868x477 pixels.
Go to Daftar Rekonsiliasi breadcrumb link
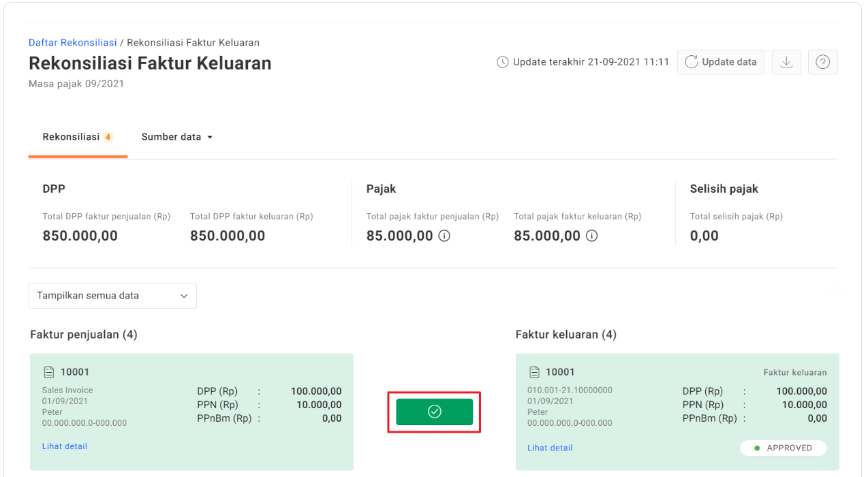click(72, 42)
